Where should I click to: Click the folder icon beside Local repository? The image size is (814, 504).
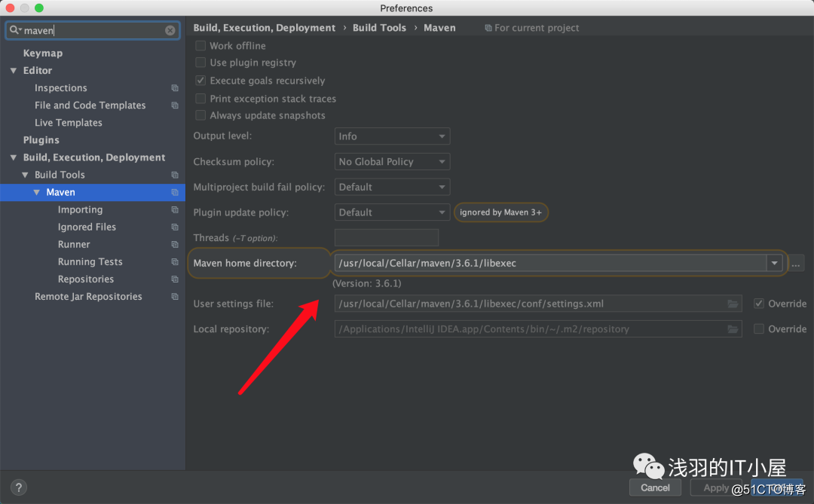pyautogui.click(x=733, y=328)
